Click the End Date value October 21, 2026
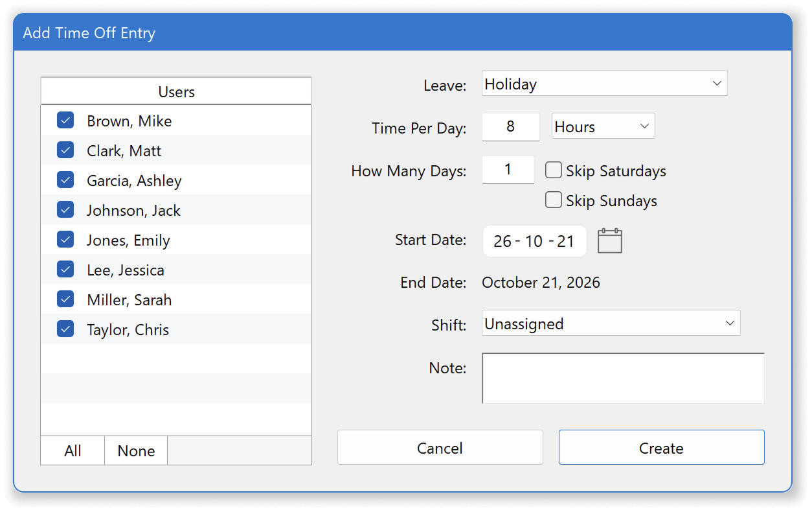Image resolution: width=812 pixels, height=512 pixels. pyautogui.click(x=541, y=283)
